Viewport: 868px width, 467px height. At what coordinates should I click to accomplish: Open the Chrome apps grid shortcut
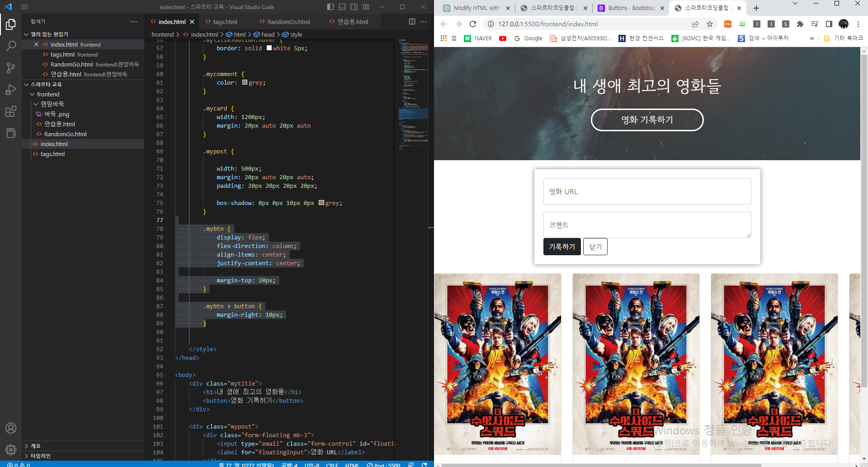click(443, 38)
